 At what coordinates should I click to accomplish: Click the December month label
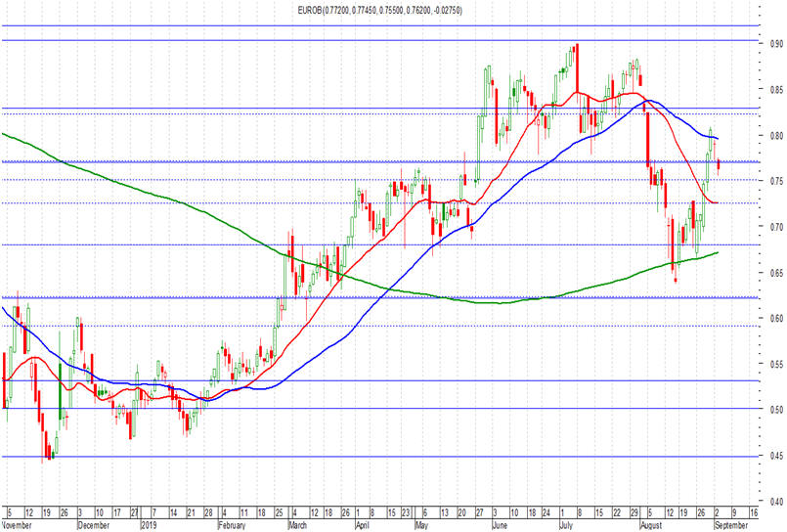pos(94,525)
